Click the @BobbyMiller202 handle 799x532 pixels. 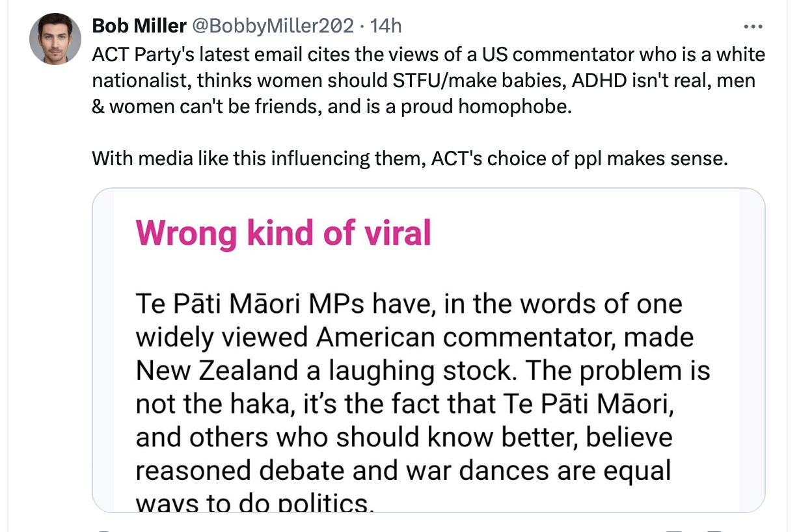(x=273, y=26)
